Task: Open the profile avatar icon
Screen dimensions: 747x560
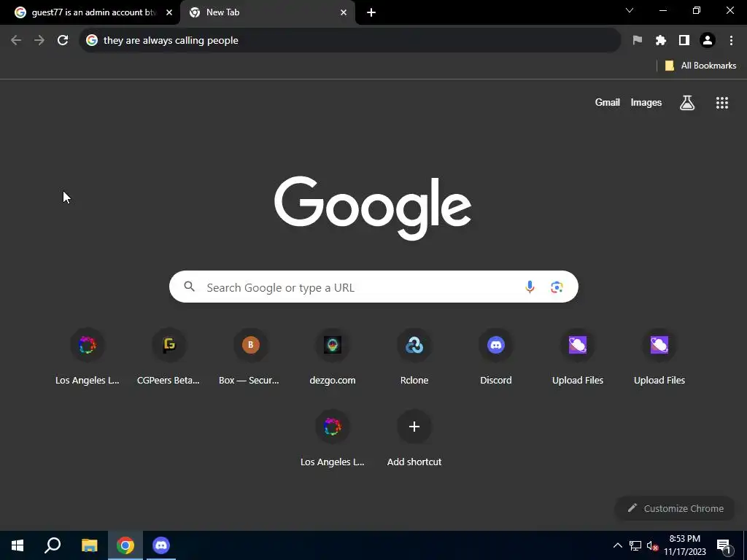Action: [708, 41]
